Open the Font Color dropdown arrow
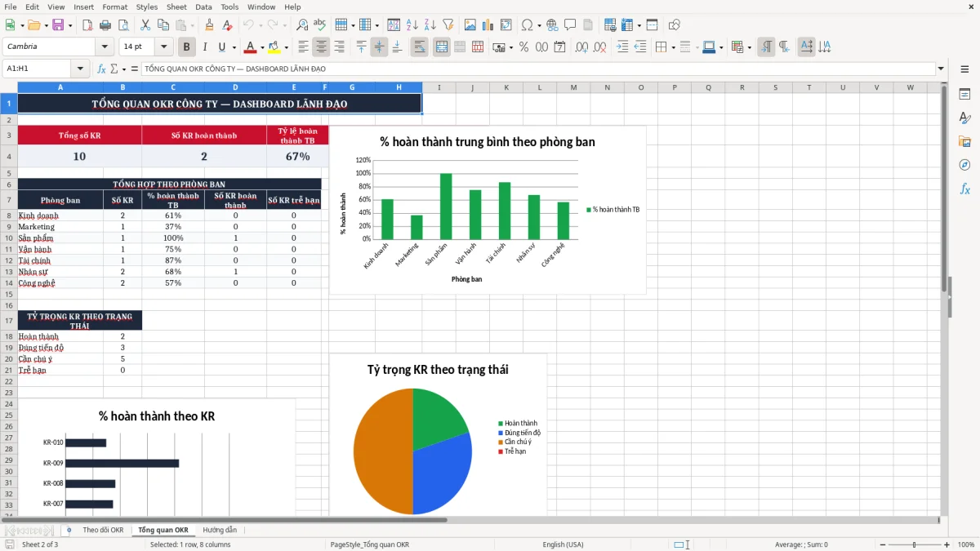 262,47
